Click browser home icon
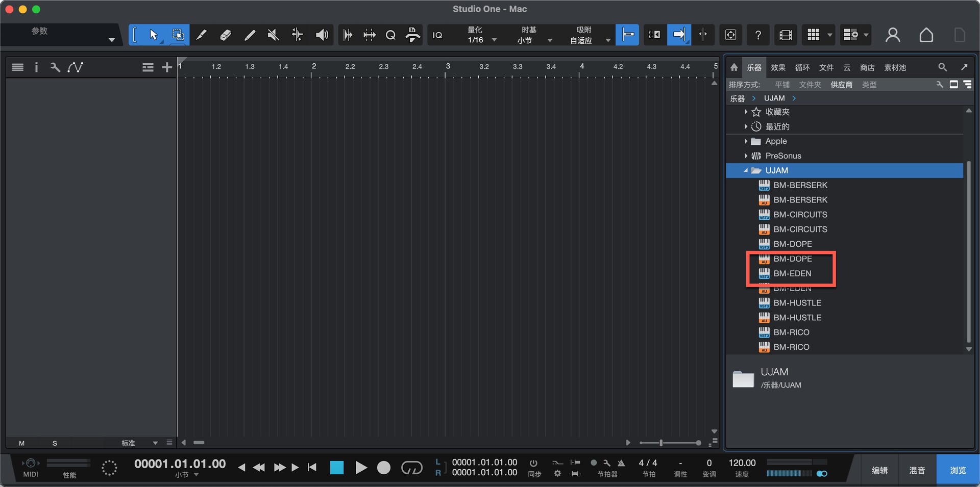Viewport: 980px width, 487px height. 734,67
